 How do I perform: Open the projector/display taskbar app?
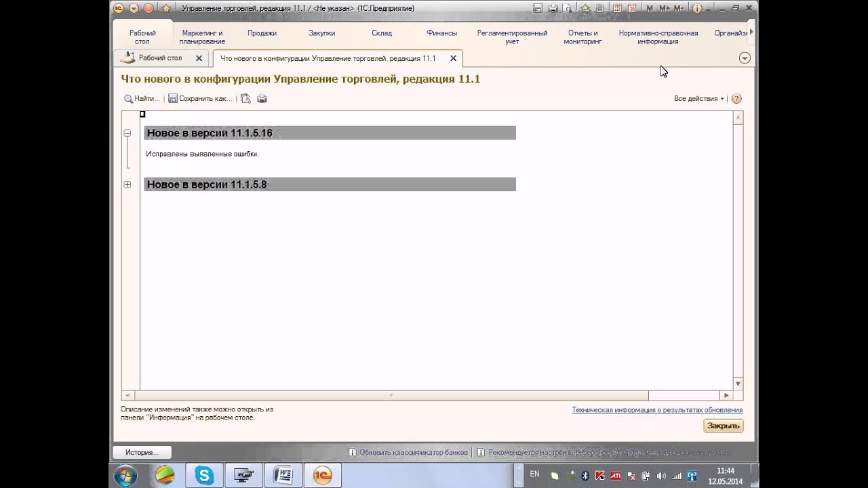coord(243,476)
